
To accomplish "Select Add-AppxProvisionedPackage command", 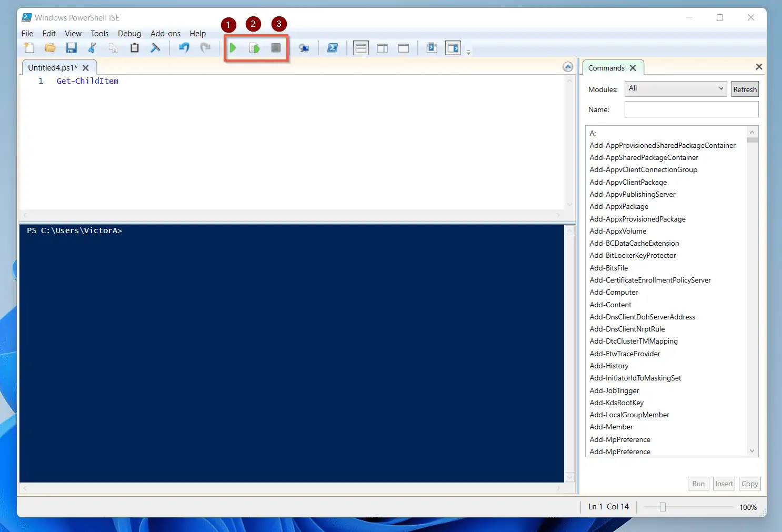I will pyautogui.click(x=638, y=219).
